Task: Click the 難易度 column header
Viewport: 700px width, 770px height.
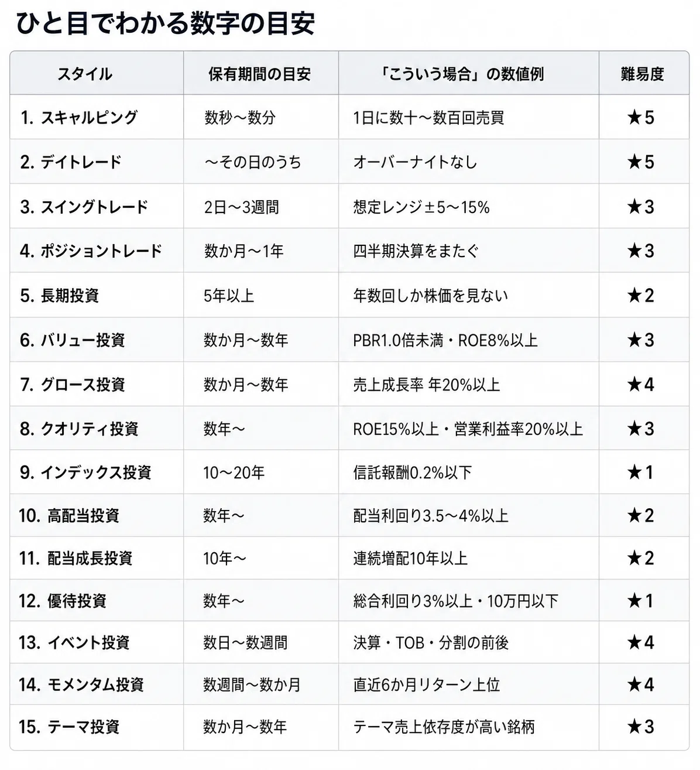Action: (x=642, y=74)
